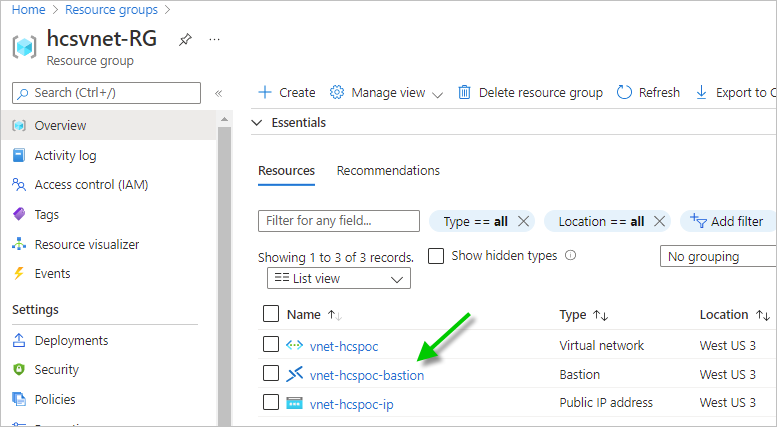The image size is (777, 427).
Task: Click the Public IP icon for vnet-hcspoc-ip
Action: (294, 403)
